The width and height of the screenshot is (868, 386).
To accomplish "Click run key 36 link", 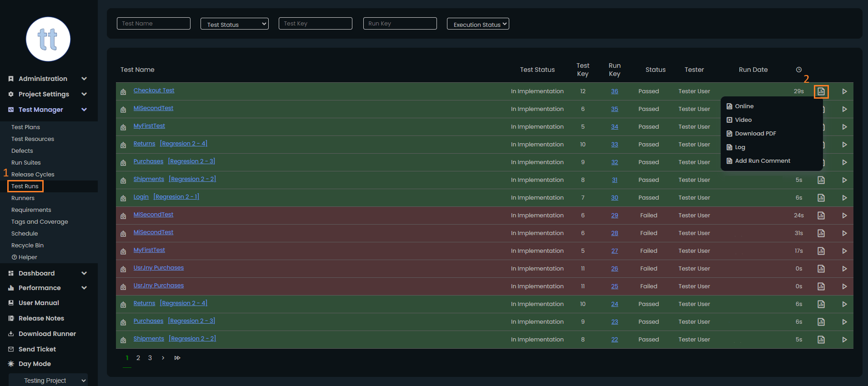I will coord(614,91).
